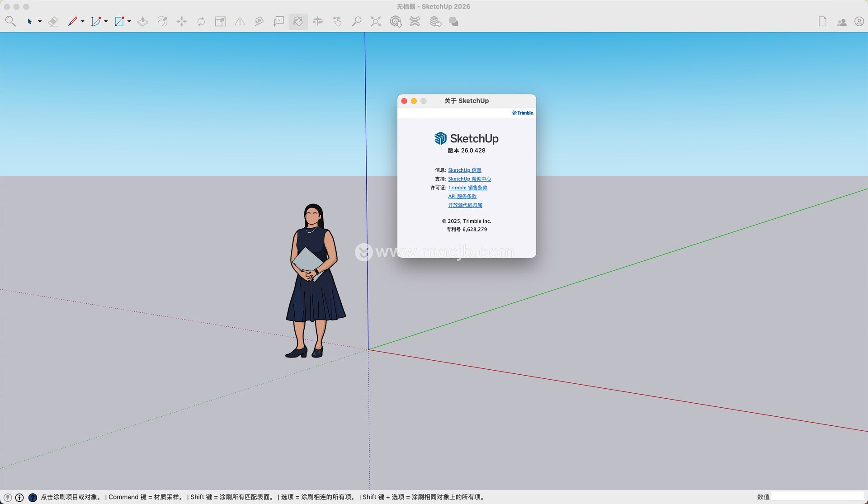
Task: Open the 3D Warehouse icon
Action: pos(396,21)
